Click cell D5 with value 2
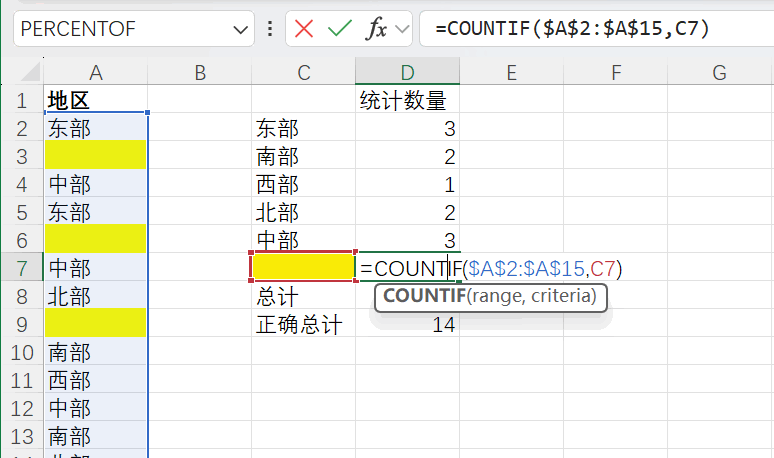 408,212
